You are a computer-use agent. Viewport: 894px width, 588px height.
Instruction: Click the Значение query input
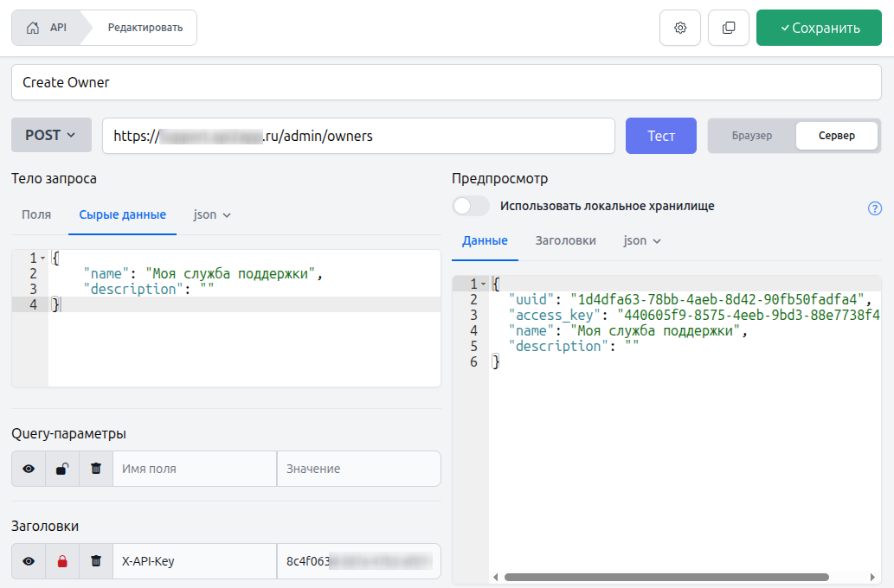click(358, 469)
